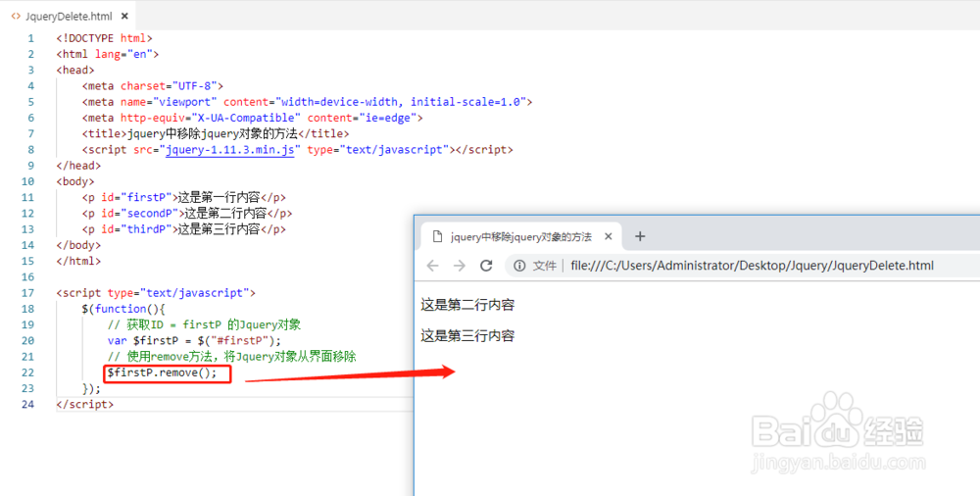Click the page document icon in browser tab
This screenshot has width=980, height=496.
click(437, 236)
